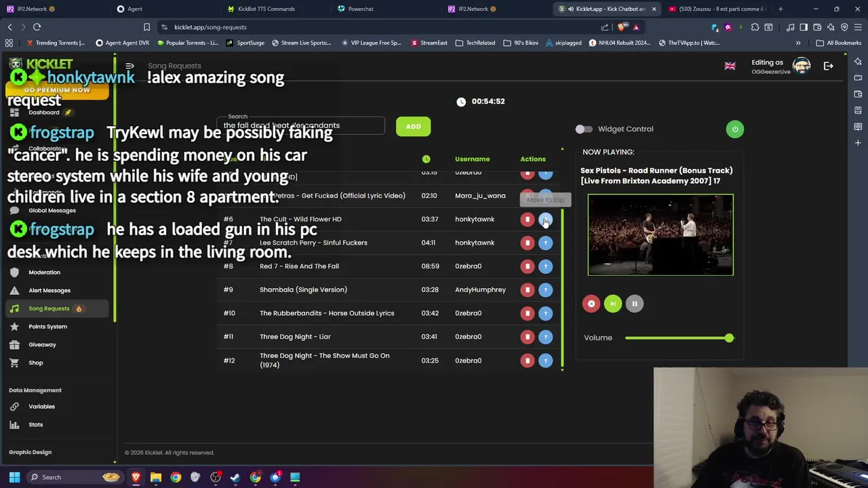Bookmark this page icon in address bar
Viewport: 868px width, 488px height.
point(146,27)
